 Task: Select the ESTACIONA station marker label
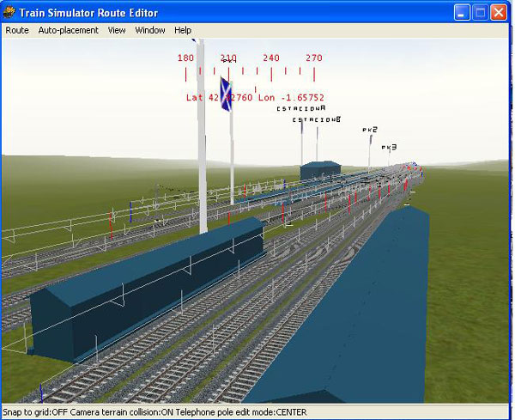(x=301, y=108)
